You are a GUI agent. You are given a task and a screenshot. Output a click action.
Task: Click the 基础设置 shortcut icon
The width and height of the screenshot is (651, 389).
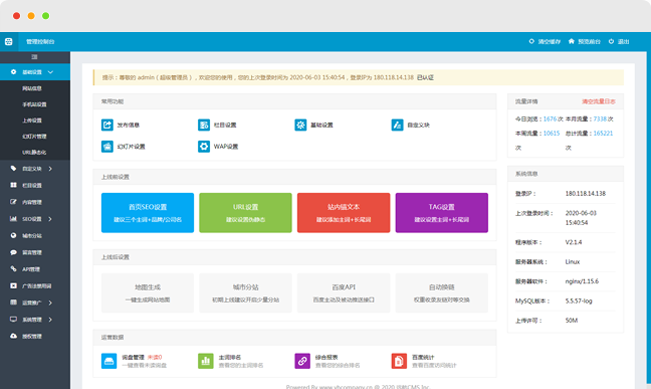(301, 125)
